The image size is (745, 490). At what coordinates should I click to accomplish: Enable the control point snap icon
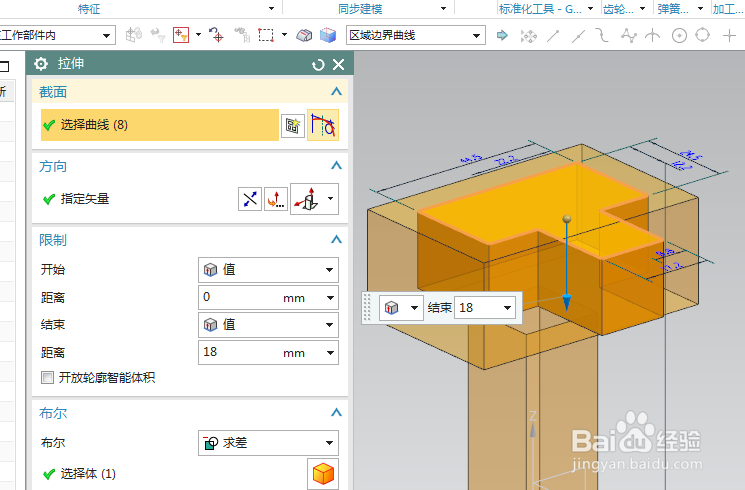[602, 35]
